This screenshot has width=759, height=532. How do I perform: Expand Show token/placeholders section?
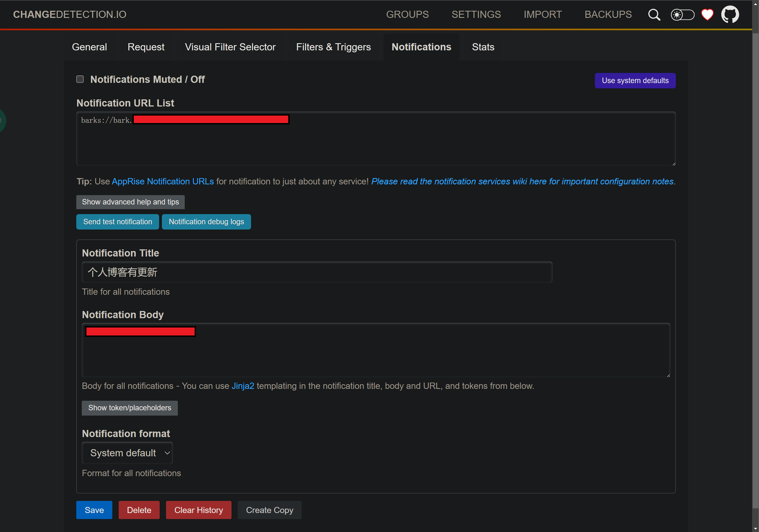tap(130, 408)
